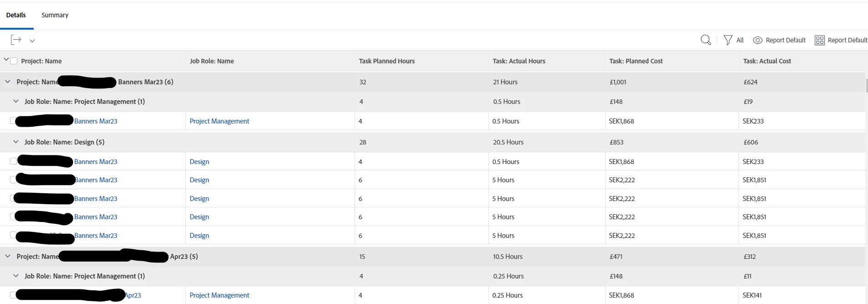The image size is (868, 304).
Task: Click Project Management link in Banners Mar23 row
Action: 219,121
